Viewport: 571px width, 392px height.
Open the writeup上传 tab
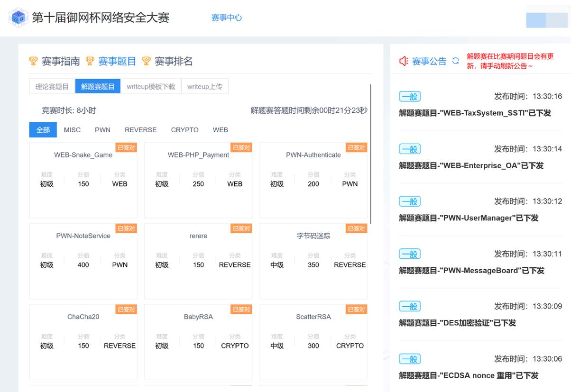click(x=205, y=86)
